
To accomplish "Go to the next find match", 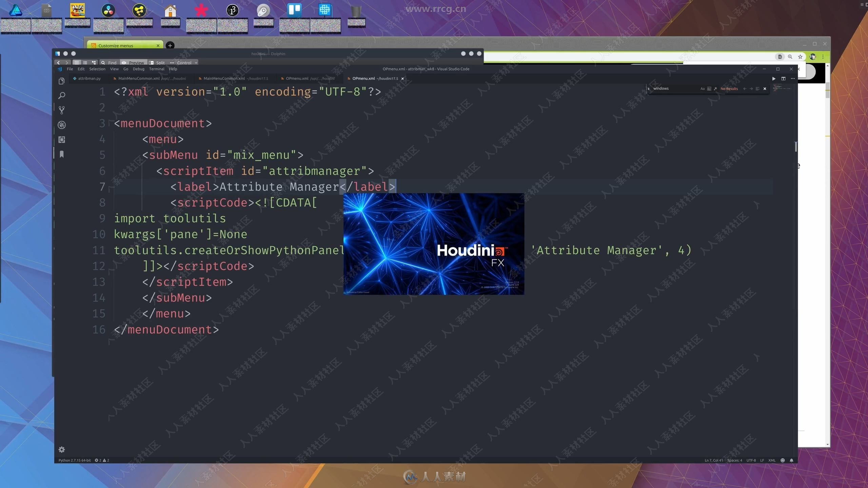I will point(751,89).
